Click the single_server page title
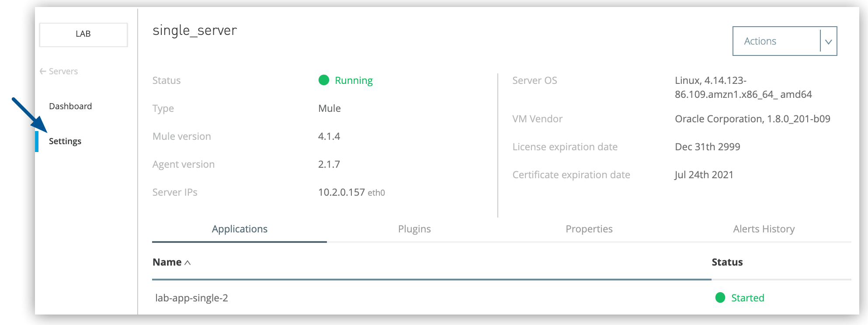This screenshot has height=325, width=868. coord(194,30)
